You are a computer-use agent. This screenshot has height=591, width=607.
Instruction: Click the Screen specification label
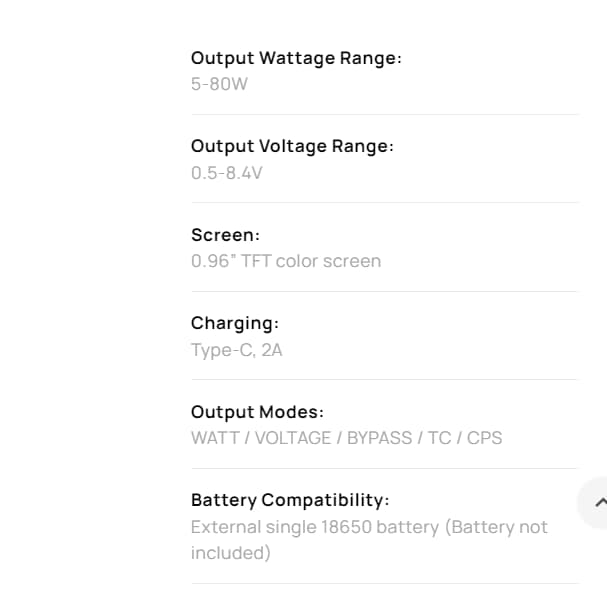pyautogui.click(x=225, y=235)
